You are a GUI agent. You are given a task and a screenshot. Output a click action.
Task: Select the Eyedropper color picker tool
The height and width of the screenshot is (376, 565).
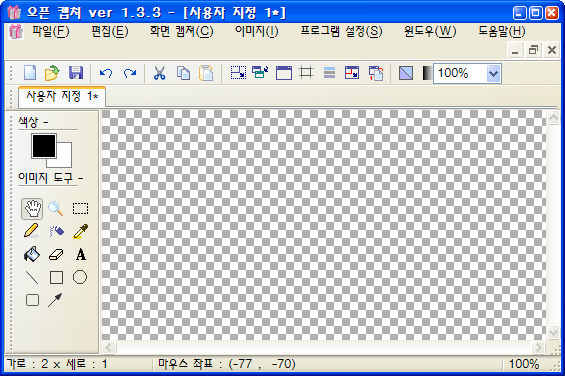[80, 231]
